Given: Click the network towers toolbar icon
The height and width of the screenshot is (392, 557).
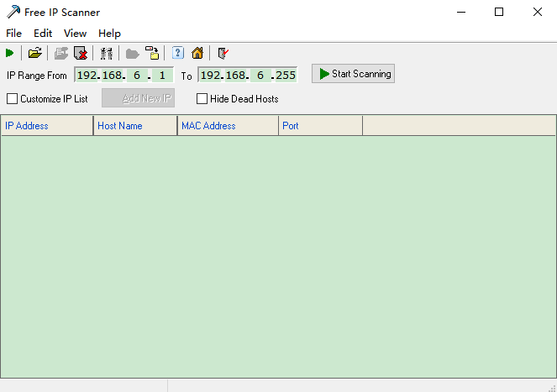Looking at the screenshot, I should (x=107, y=53).
